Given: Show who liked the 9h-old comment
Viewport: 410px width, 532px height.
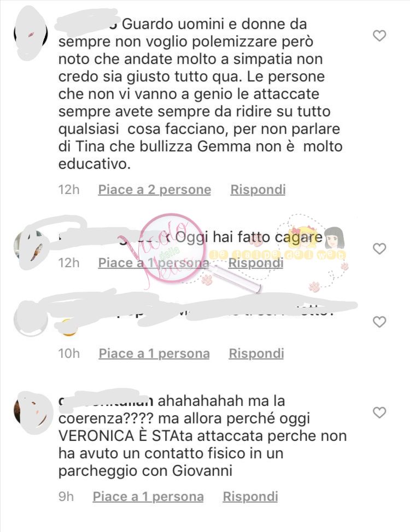Looking at the screenshot, I should click(x=148, y=496).
